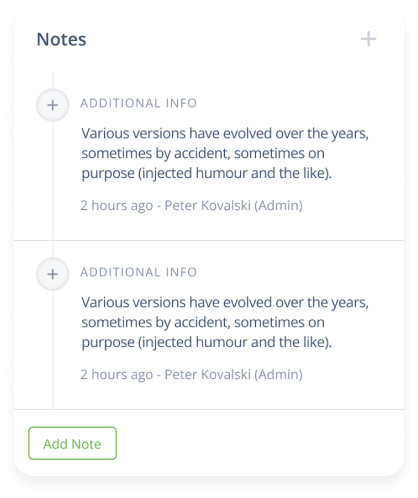Click second note's '2 hours ago' timestamp

[x=117, y=374]
